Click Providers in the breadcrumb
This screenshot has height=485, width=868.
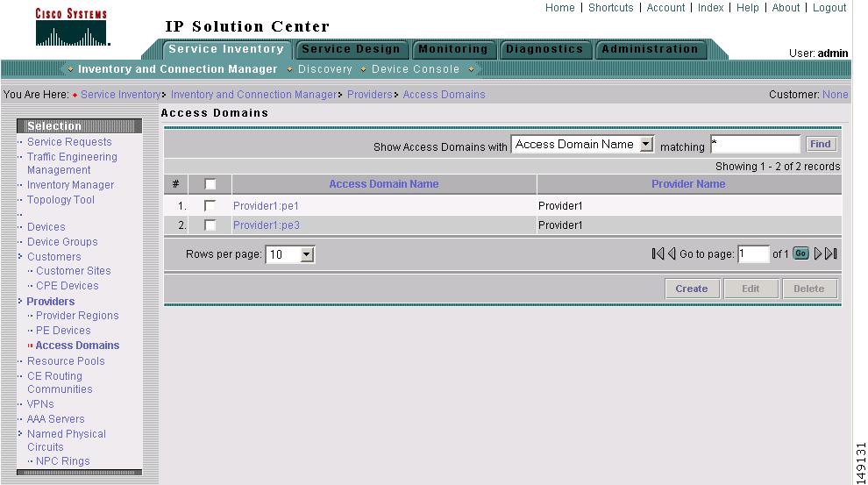(x=369, y=95)
